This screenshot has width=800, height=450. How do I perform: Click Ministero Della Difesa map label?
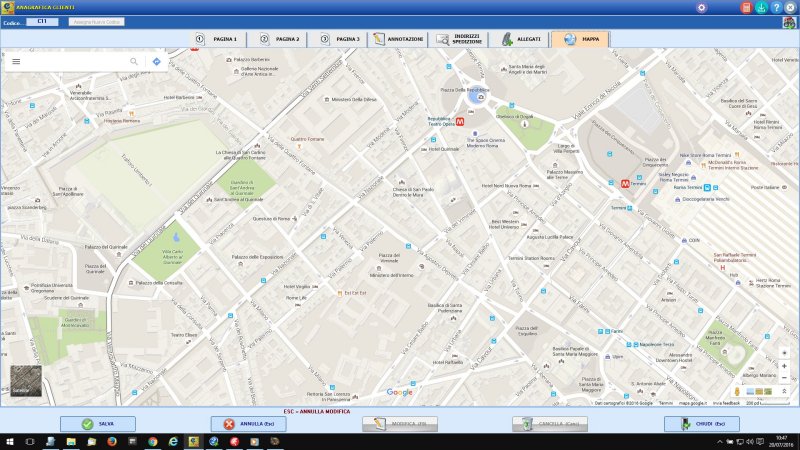pyautogui.click(x=354, y=99)
